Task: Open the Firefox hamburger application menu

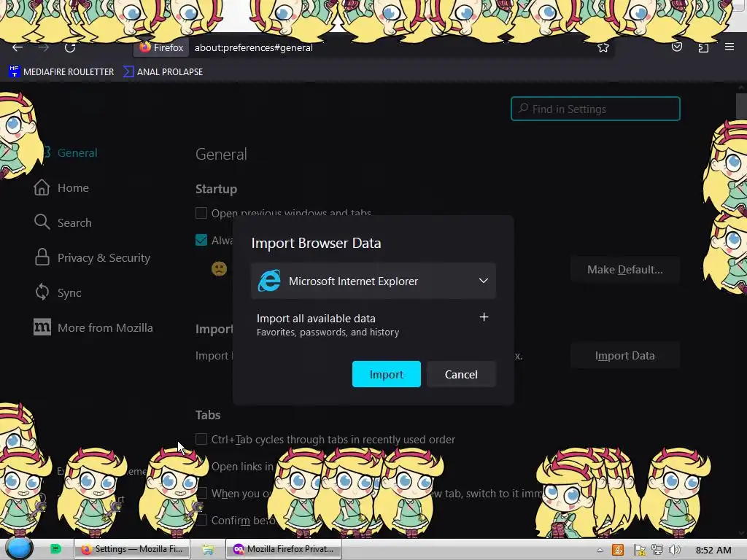Action: [729, 47]
